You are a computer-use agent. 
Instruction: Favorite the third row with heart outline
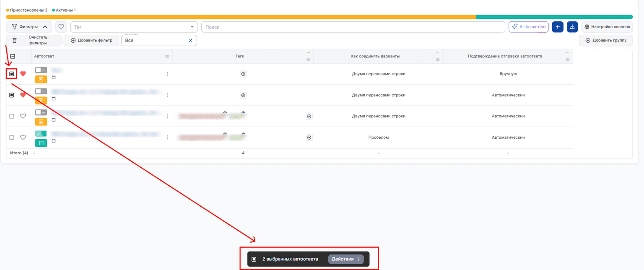[23, 116]
